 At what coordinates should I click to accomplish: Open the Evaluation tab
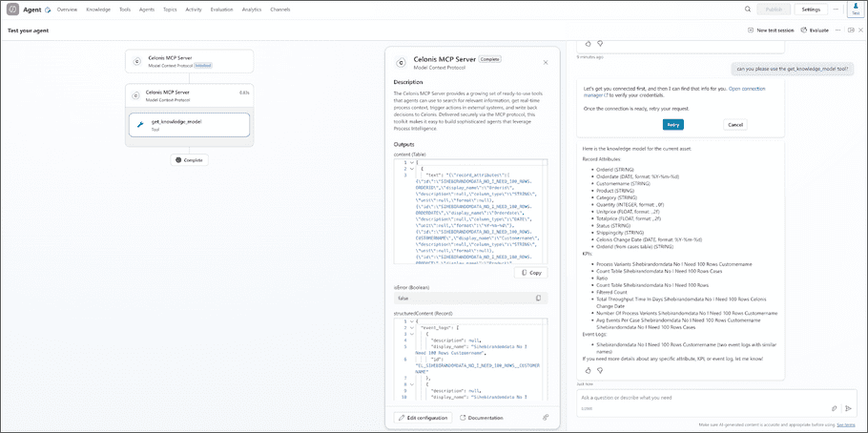[222, 10]
